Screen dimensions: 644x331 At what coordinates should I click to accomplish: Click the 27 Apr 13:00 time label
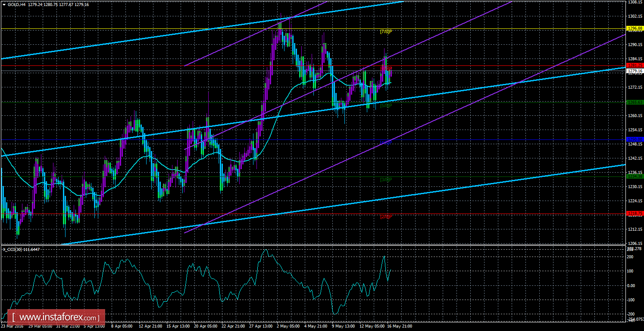261,326
